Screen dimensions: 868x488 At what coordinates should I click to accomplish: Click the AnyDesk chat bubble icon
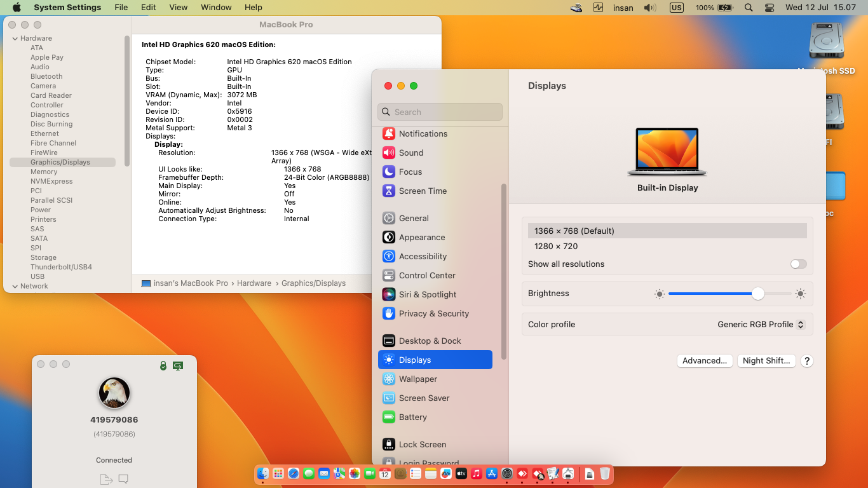click(x=123, y=478)
